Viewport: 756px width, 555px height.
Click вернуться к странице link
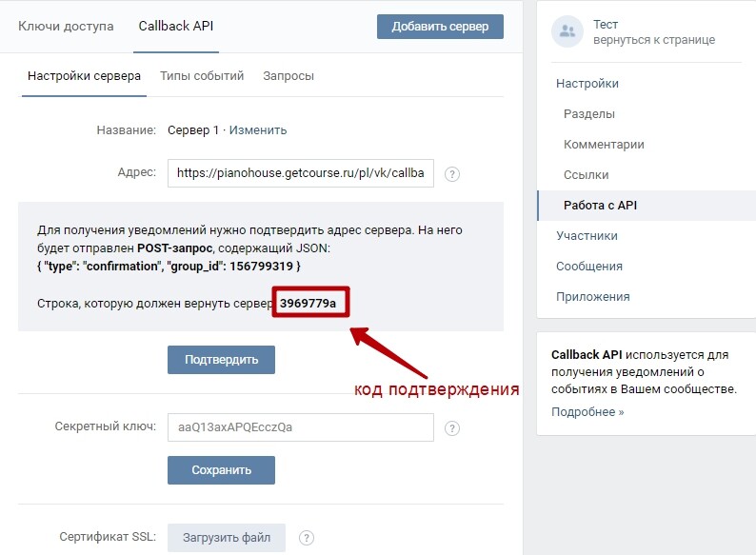point(654,40)
